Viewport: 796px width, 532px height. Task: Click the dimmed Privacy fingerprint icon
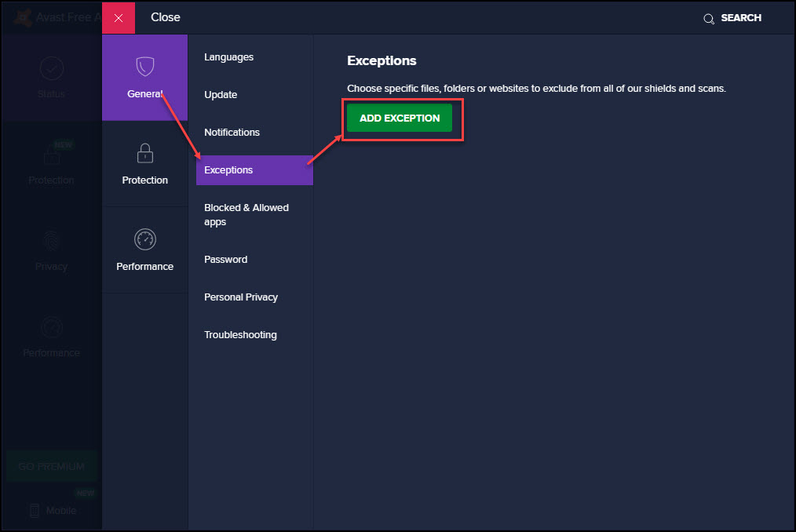coord(51,241)
